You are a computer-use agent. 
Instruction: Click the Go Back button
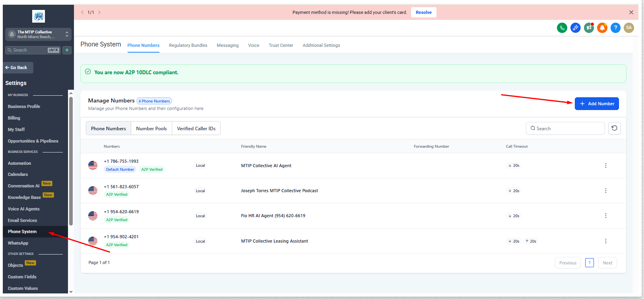[18, 68]
